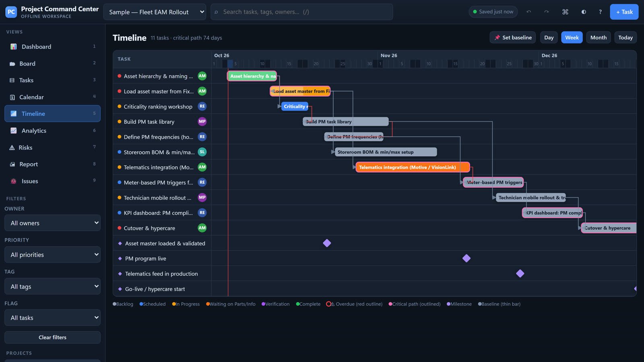
Task: Focus the search tasks input field
Action: [301, 12]
